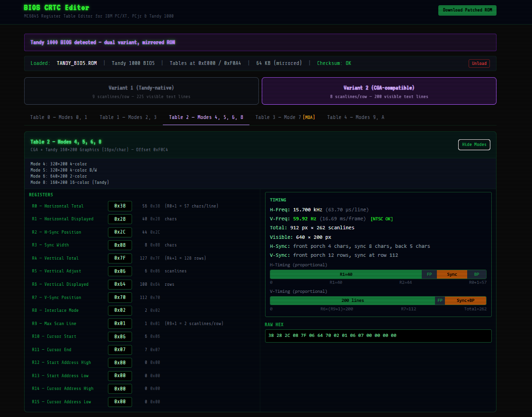Viewport: 532px width, 417px height.
Task: Open Table 1 – Modes 2, 3 tab
Action: (128, 117)
